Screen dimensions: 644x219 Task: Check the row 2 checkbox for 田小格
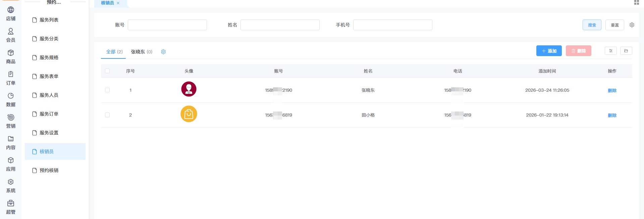coord(107,115)
